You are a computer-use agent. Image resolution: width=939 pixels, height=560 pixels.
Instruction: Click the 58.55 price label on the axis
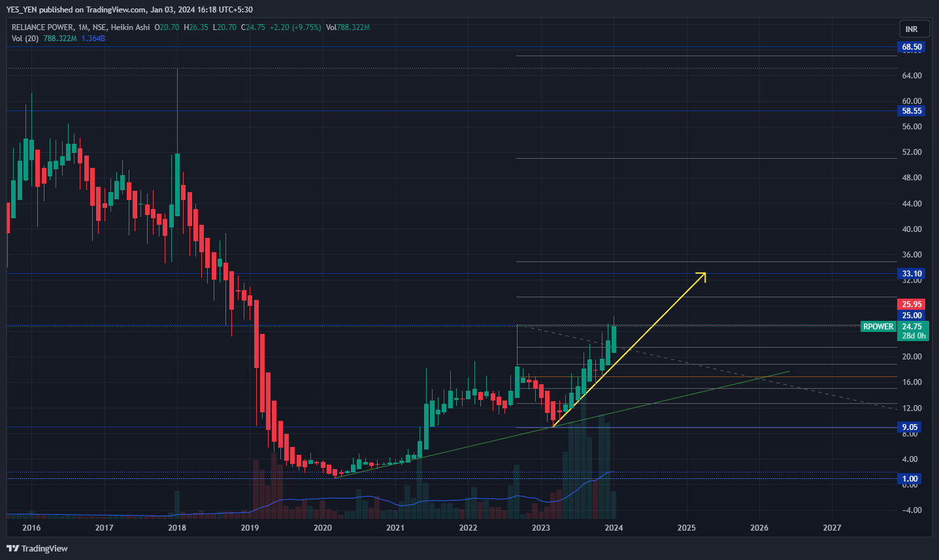point(912,111)
